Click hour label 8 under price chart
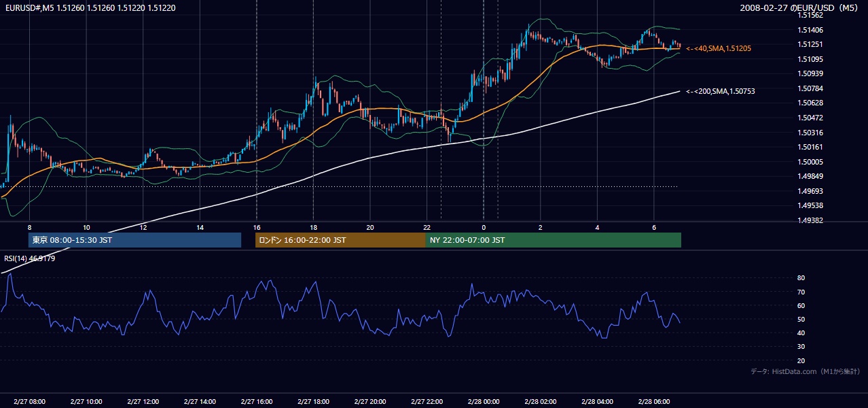 pos(29,227)
